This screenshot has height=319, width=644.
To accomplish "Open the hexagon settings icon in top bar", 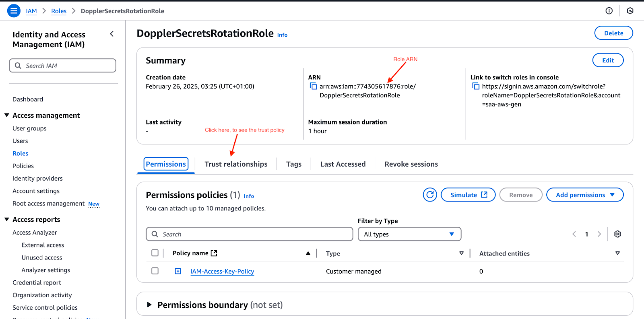I will 630,11.
